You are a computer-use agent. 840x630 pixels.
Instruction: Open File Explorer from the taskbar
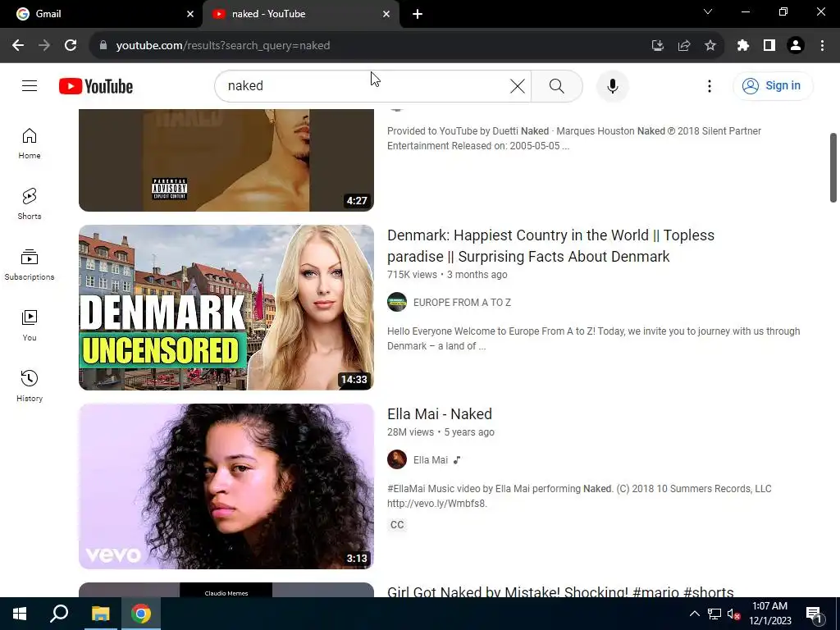pyautogui.click(x=100, y=614)
